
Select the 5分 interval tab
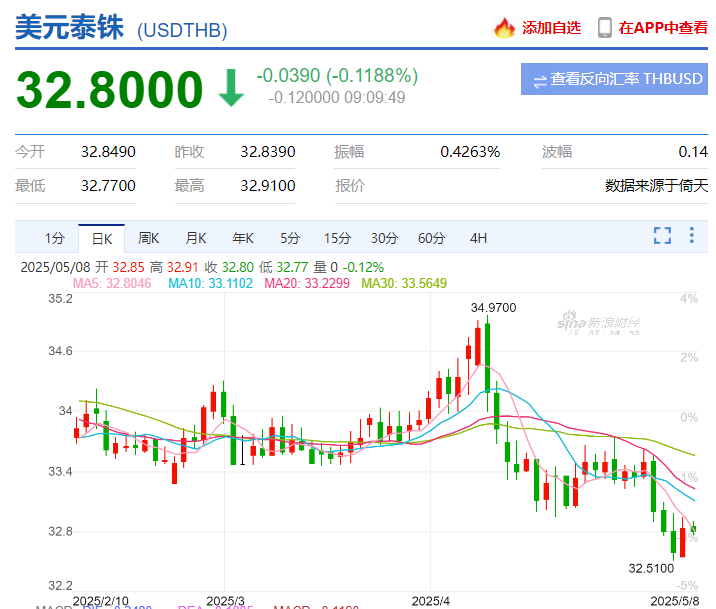290,238
